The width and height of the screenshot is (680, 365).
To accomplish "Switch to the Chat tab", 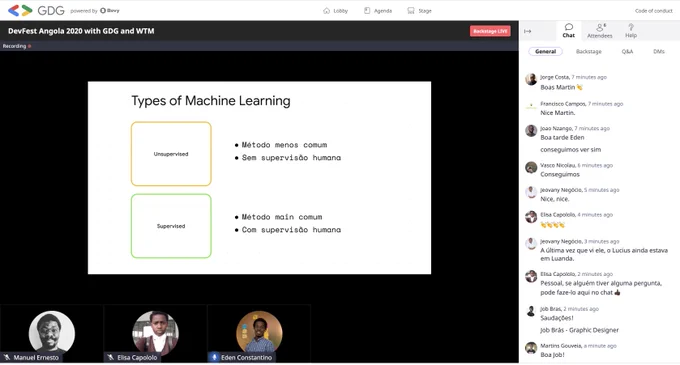I will tap(569, 31).
